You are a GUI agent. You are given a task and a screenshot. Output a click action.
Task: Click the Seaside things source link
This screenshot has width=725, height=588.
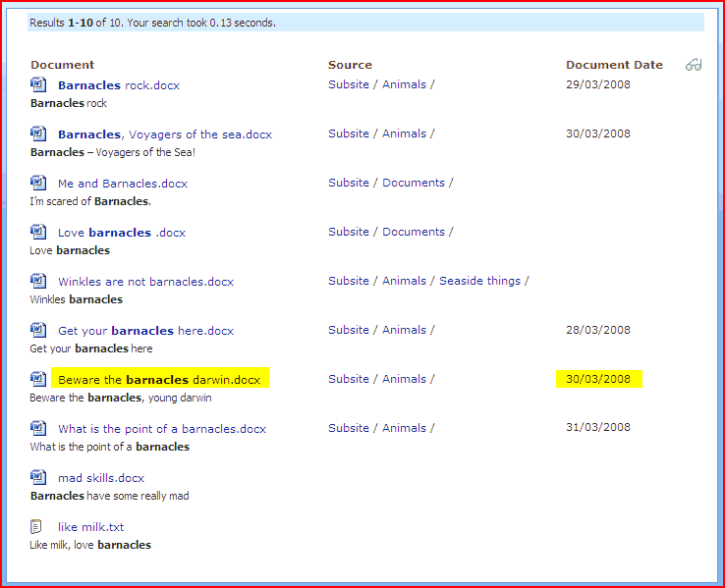[479, 281]
